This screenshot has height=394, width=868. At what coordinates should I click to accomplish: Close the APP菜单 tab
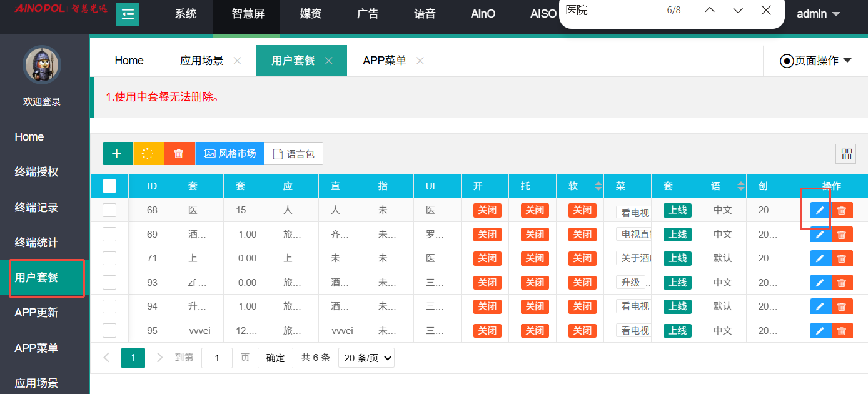pyautogui.click(x=420, y=61)
